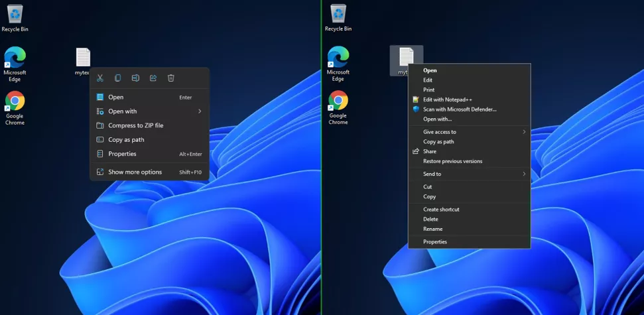Select the left Recycle Bin desktop icon
The height and width of the screenshot is (315, 644).
15,19
